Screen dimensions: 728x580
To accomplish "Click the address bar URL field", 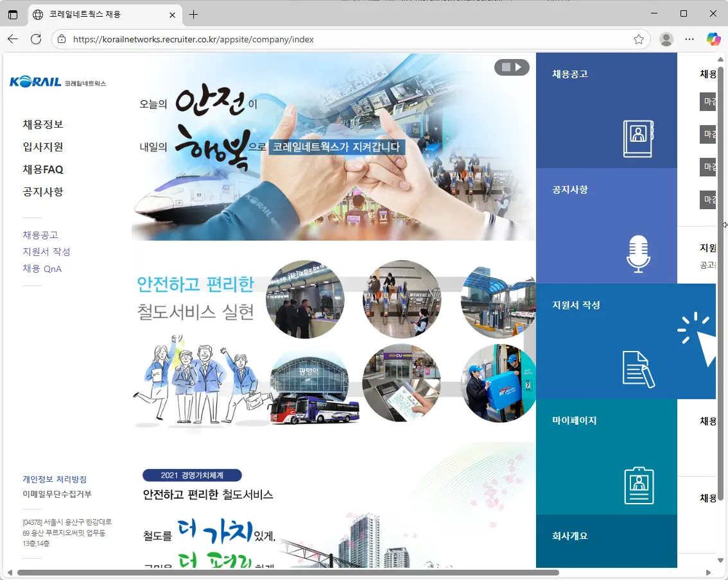I will tap(347, 39).
